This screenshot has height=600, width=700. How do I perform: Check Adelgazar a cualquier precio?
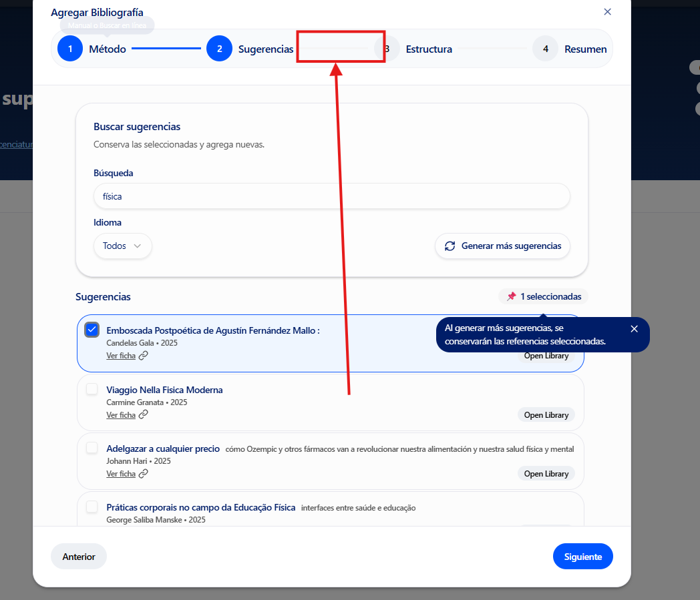(x=92, y=448)
